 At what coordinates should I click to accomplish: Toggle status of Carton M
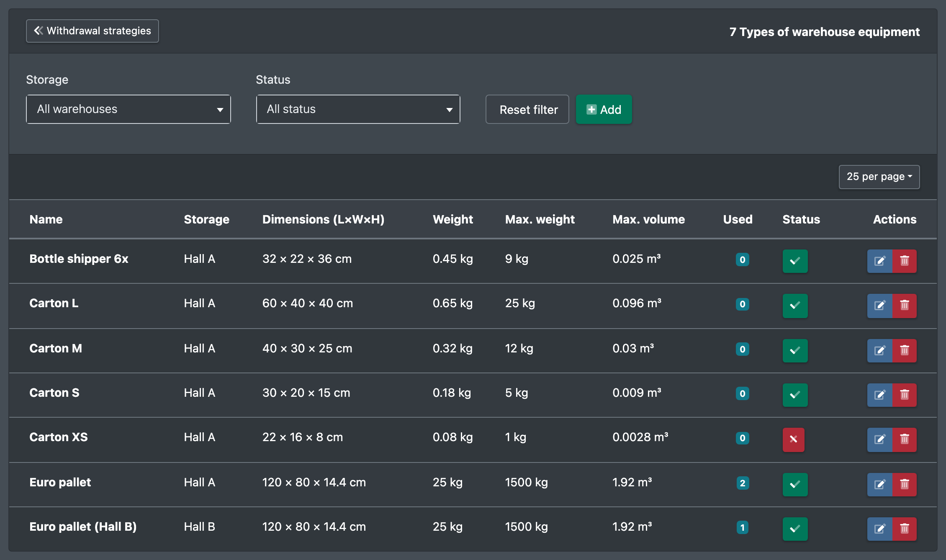click(x=795, y=351)
